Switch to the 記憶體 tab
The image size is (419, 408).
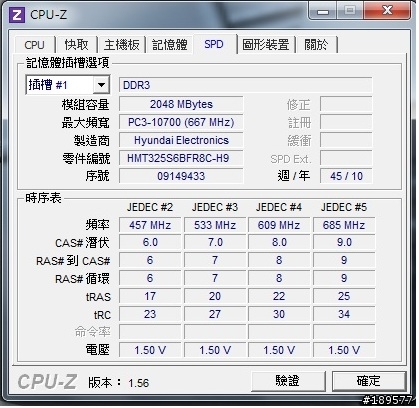tap(170, 45)
